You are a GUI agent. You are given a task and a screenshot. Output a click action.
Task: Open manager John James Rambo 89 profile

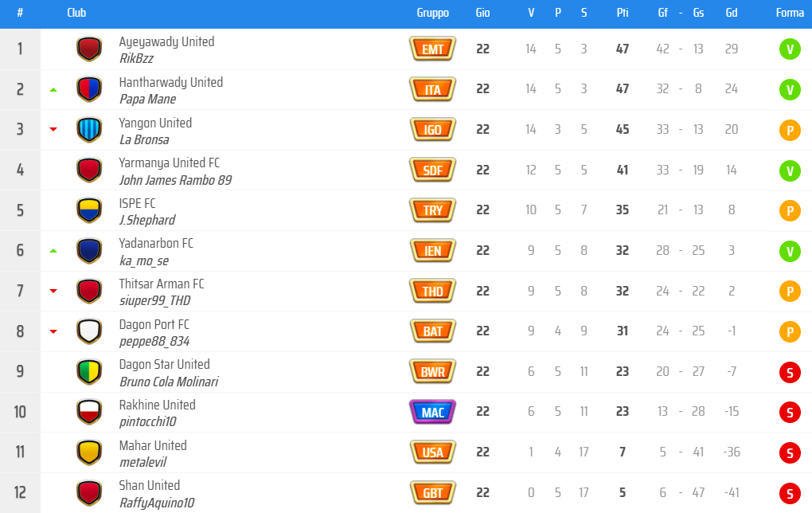(x=175, y=180)
